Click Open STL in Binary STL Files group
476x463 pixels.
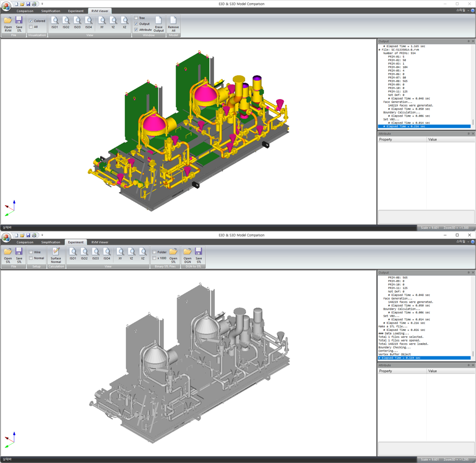pos(173,255)
